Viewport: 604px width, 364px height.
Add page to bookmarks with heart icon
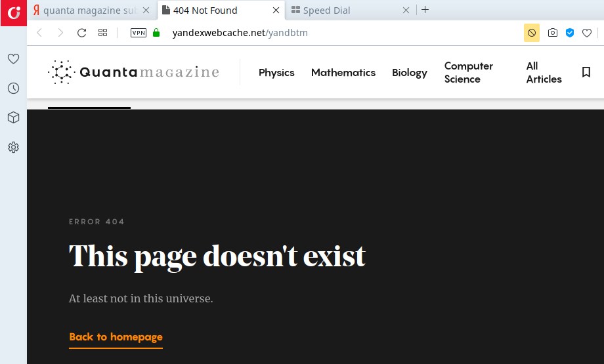pos(587,33)
